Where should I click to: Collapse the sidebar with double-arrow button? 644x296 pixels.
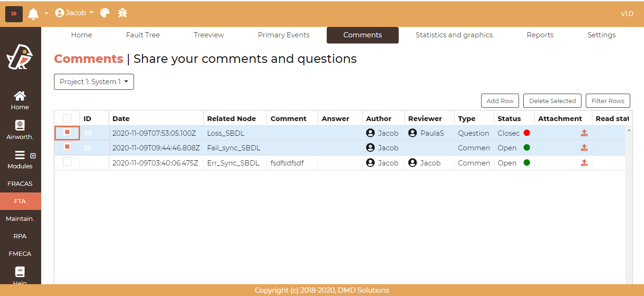pos(14,14)
